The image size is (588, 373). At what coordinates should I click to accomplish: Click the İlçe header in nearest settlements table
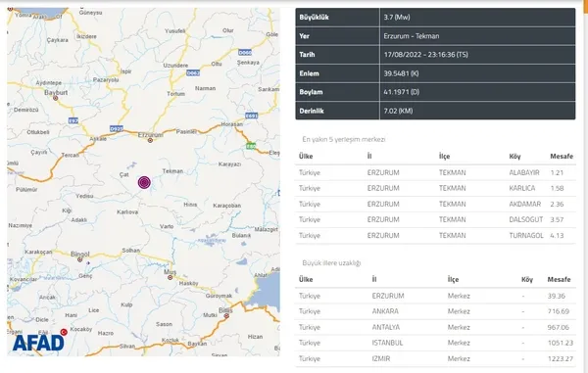pos(444,157)
